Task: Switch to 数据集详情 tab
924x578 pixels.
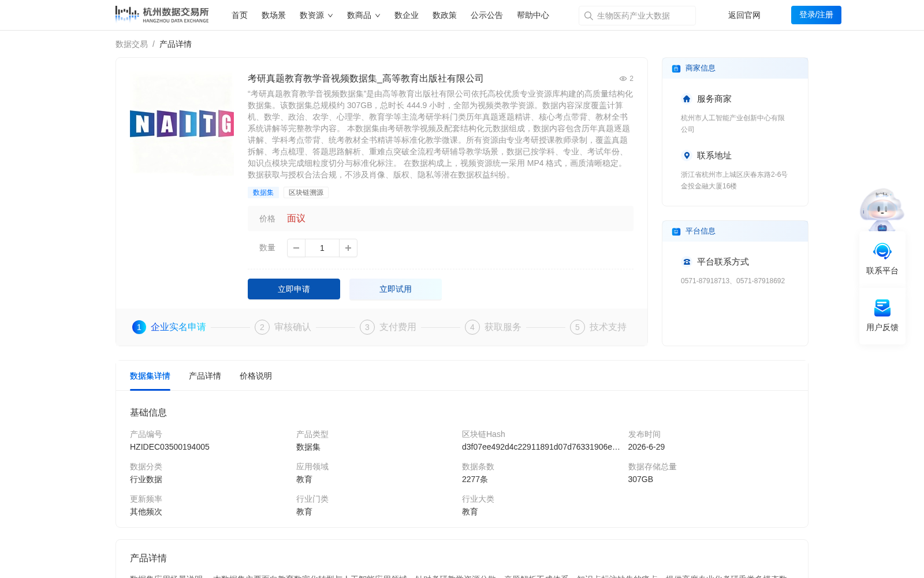Action: pos(150,376)
